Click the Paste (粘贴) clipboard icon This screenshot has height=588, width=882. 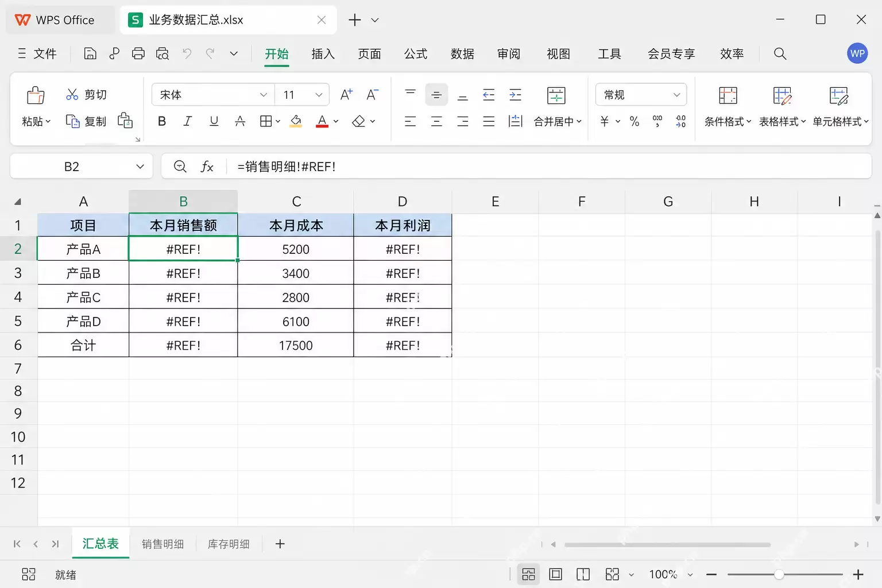click(36, 95)
